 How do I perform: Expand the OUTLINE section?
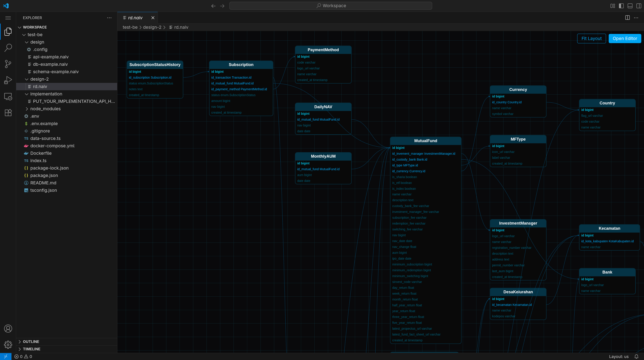31,342
